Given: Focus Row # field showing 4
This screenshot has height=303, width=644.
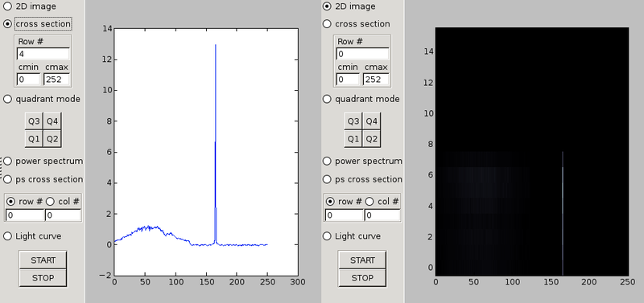Looking at the screenshot, I should pos(43,54).
